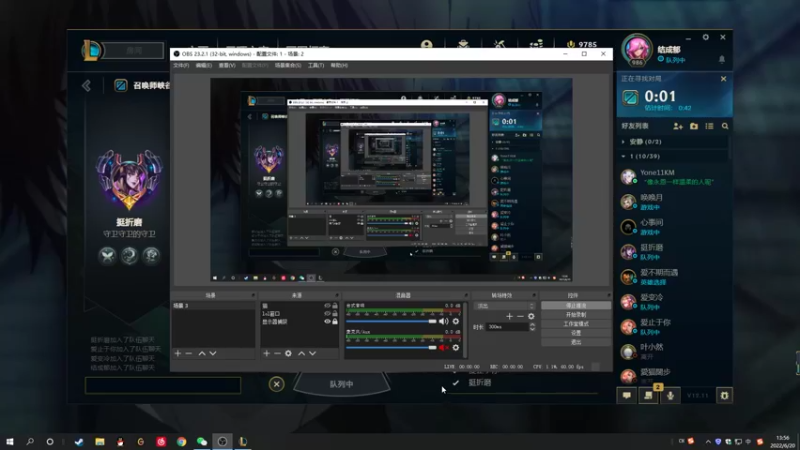Click the new folder icon in friends list
The height and width of the screenshot is (450, 800).
click(x=694, y=126)
